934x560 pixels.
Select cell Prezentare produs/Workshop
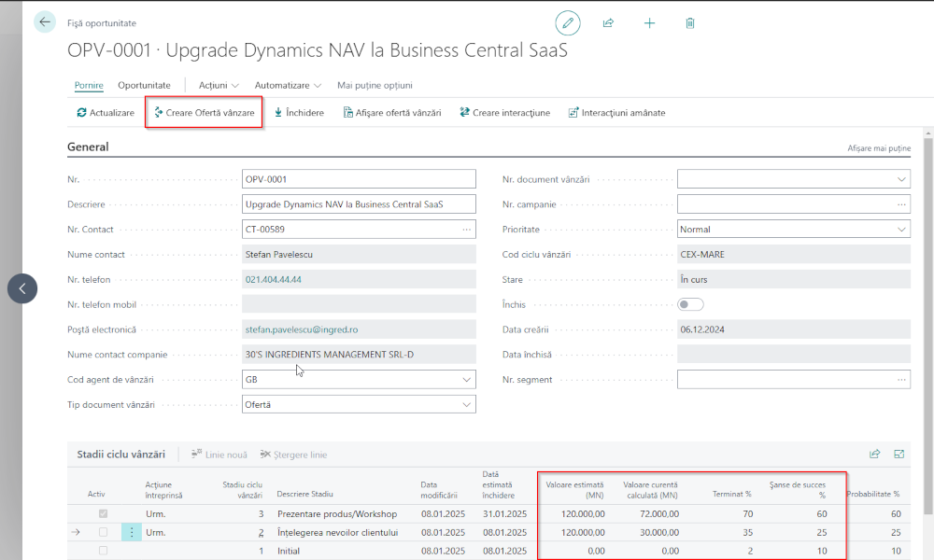[x=337, y=513]
